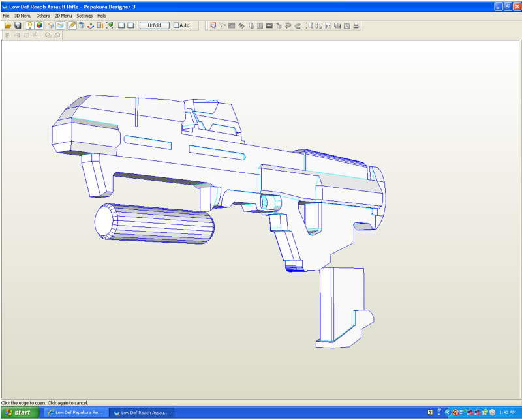This screenshot has height=420, width=522.
Task: Open the 2D Menu
Action: tap(63, 16)
